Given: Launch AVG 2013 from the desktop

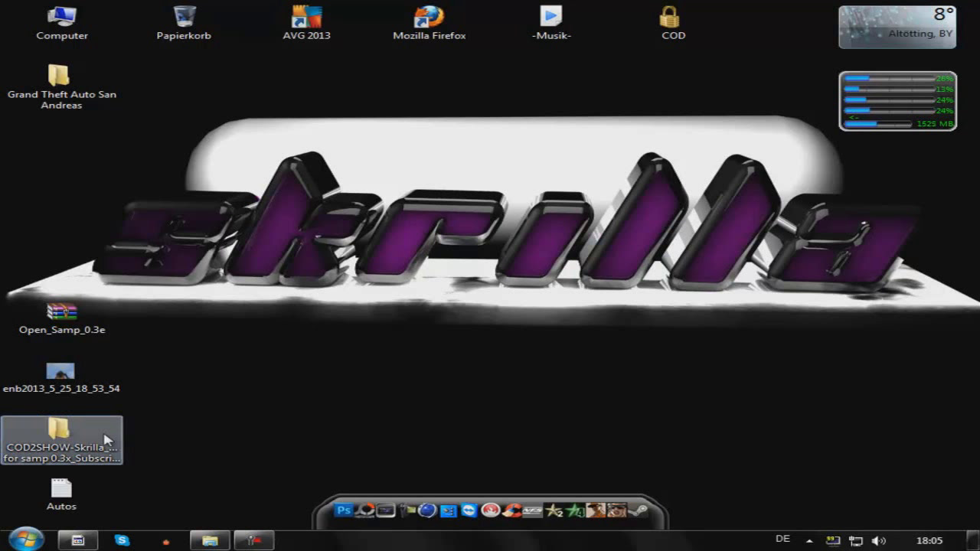Looking at the screenshot, I should pos(306,23).
